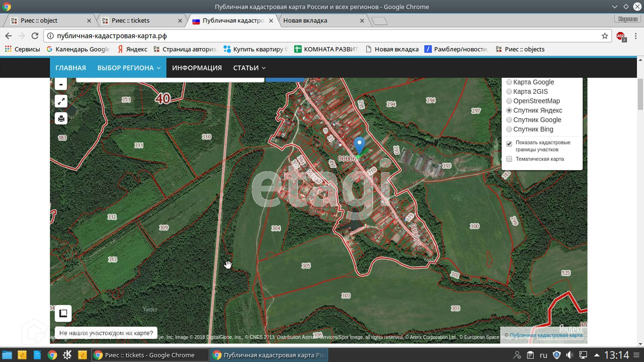Expand the ВЫБОР РЕГИОНА dropdown menu
This screenshot has width=644, height=362.
(129, 68)
